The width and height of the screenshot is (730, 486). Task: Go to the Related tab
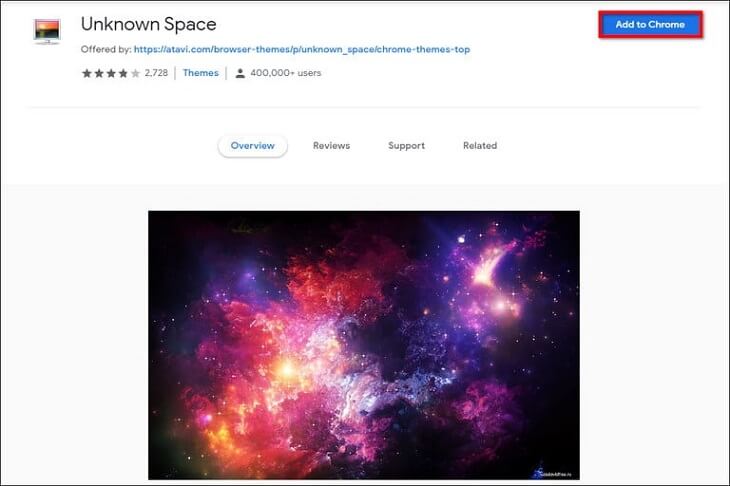click(x=479, y=146)
